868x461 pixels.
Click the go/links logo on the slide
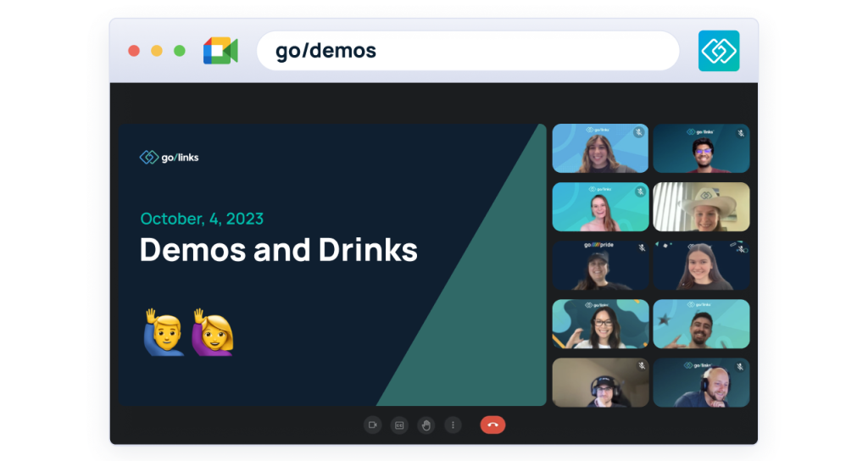[x=169, y=157]
